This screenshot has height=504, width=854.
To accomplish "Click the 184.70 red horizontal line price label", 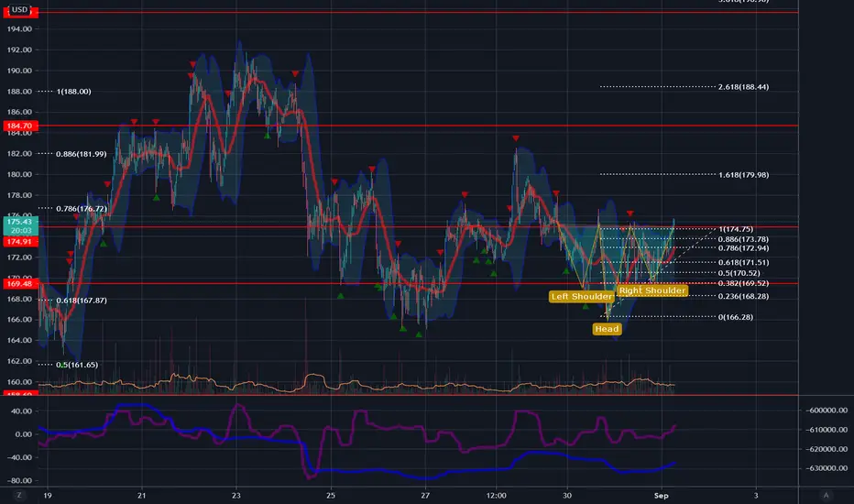I will (20, 126).
